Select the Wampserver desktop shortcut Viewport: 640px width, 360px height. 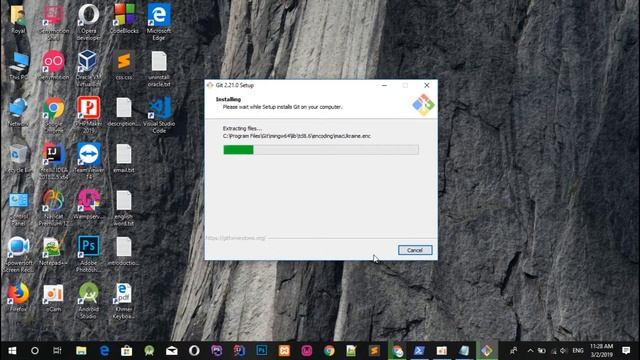pyautogui.click(x=89, y=205)
